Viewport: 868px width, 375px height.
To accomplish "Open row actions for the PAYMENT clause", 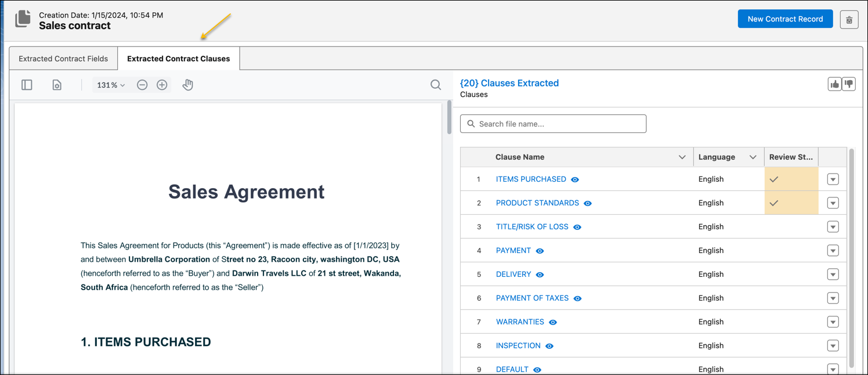I will [x=833, y=250].
